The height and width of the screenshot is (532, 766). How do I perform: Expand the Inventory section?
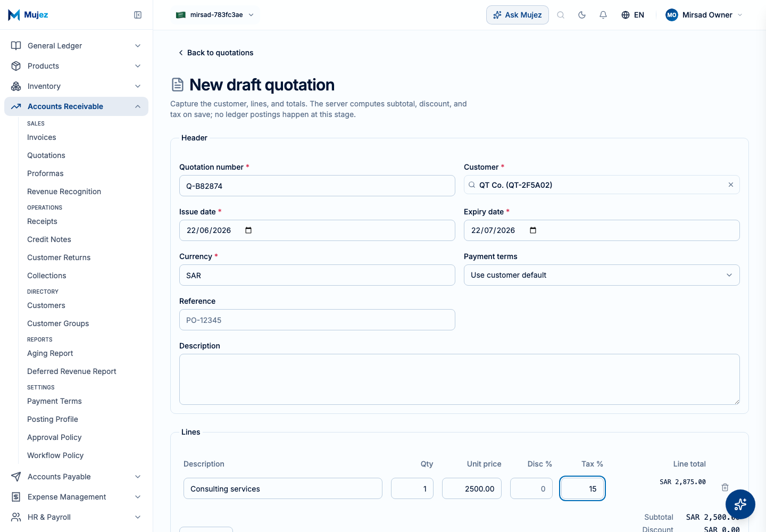pyautogui.click(x=138, y=86)
